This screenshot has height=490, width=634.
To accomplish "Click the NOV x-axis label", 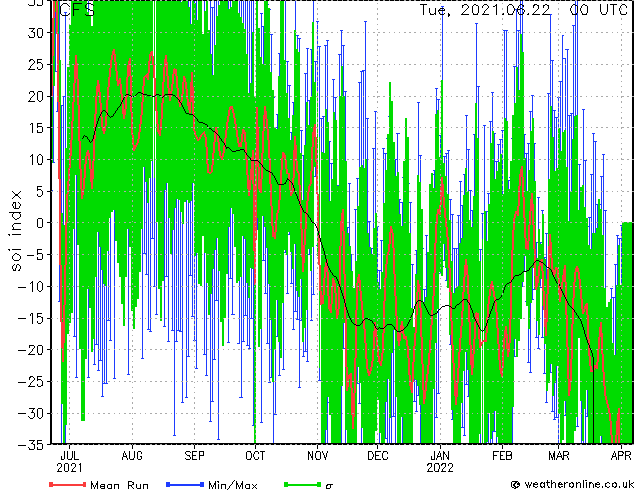I will 317,456.
